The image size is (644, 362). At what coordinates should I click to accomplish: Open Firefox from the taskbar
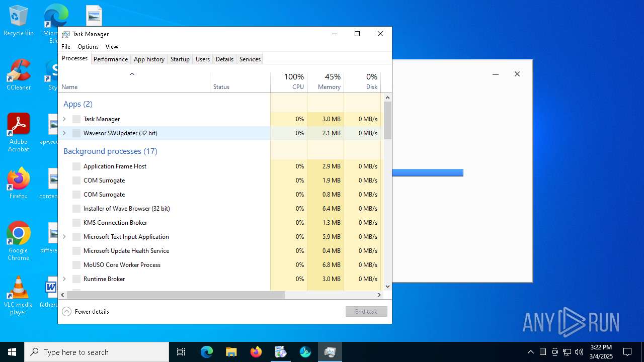tap(256, 352)
